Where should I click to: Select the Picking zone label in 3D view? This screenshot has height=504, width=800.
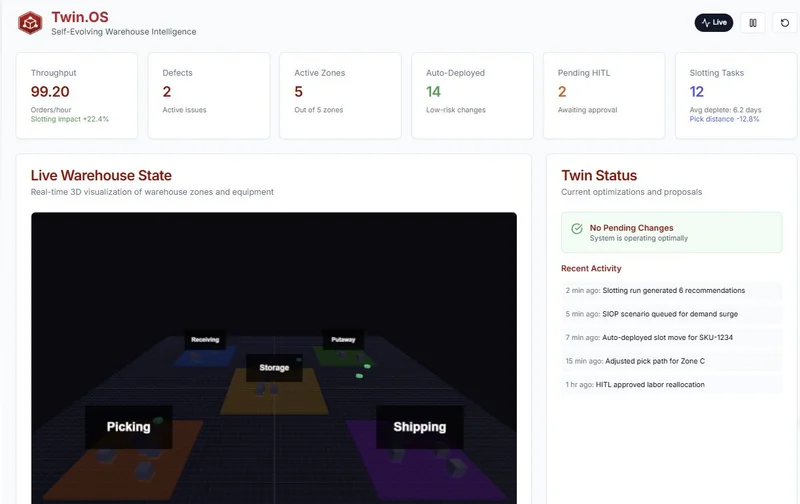[x=129, y=427]
